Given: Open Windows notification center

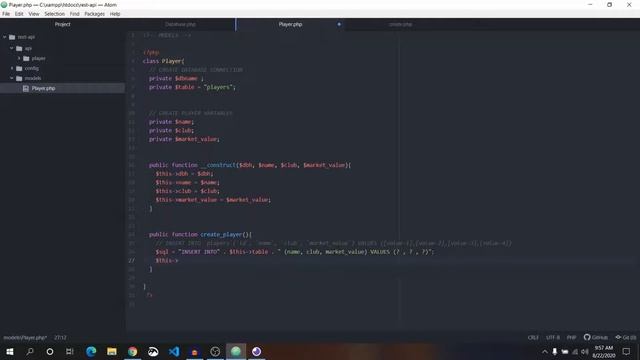Looking at the screenshot, I should (x=627, y=351).
